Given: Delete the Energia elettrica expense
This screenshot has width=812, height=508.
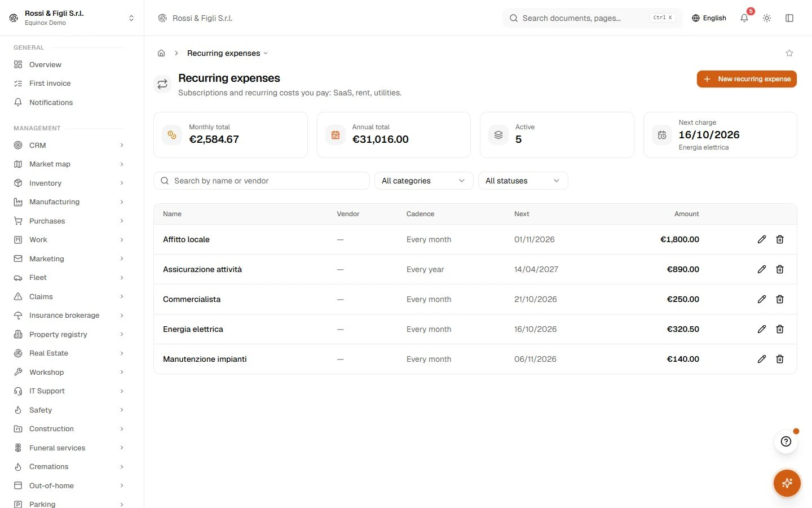Looking at the screenshot, I should 780,329.
